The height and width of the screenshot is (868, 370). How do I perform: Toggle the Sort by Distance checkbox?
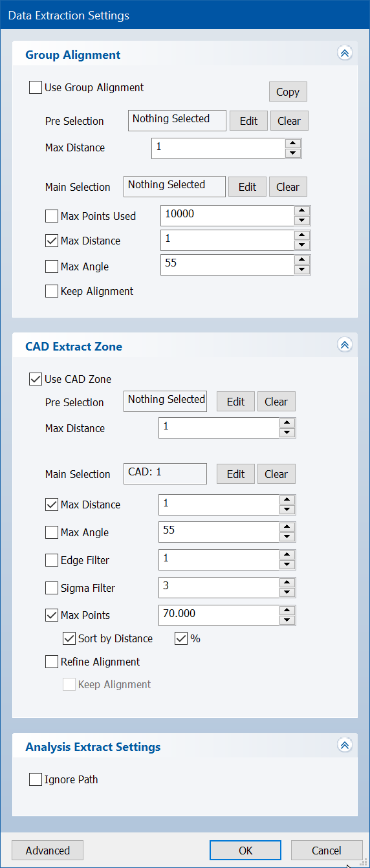(69, 638)
